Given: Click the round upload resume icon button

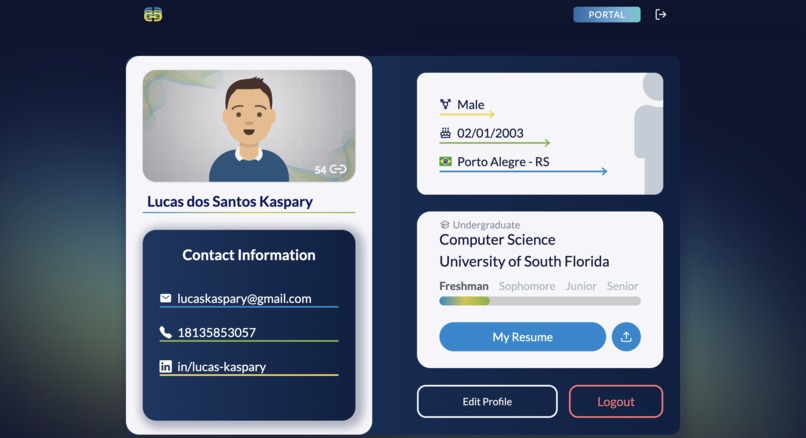Looking at the screenshot, I should 626,337.
